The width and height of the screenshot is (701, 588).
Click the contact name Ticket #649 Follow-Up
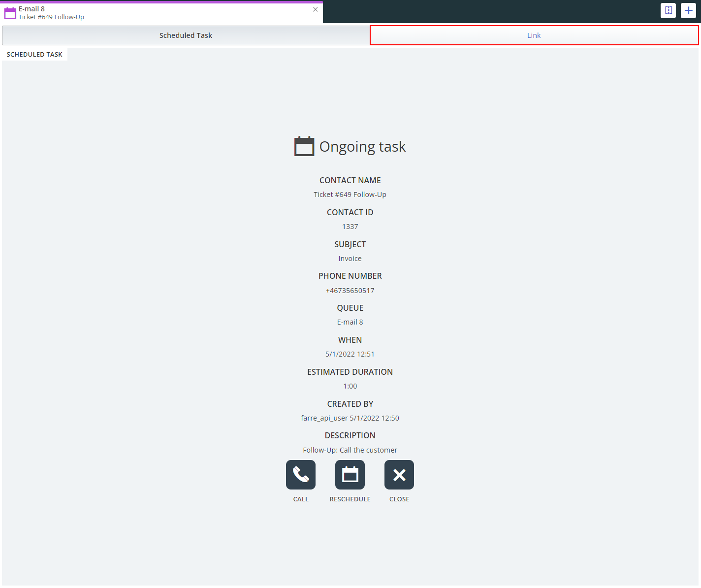click(x=350, y=195)
